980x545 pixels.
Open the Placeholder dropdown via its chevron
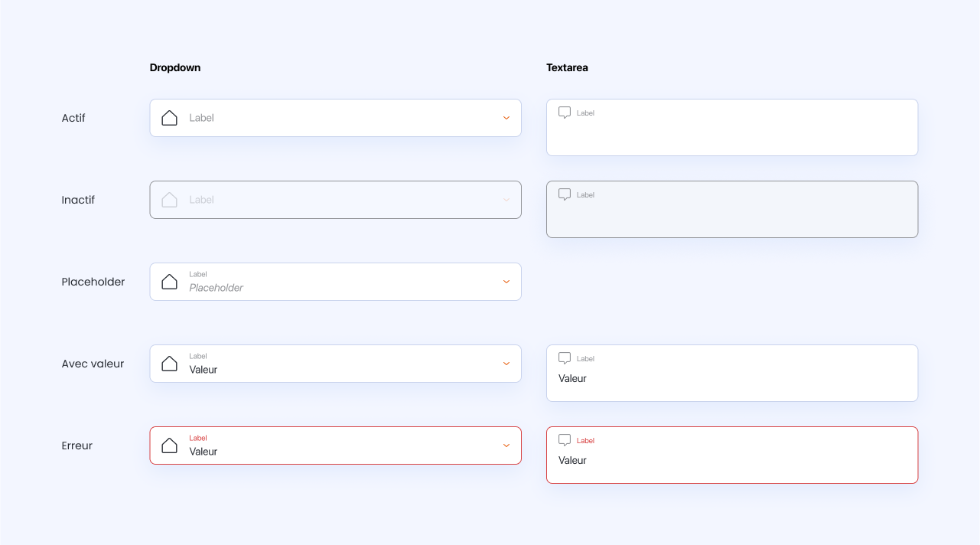coord(506,282)
